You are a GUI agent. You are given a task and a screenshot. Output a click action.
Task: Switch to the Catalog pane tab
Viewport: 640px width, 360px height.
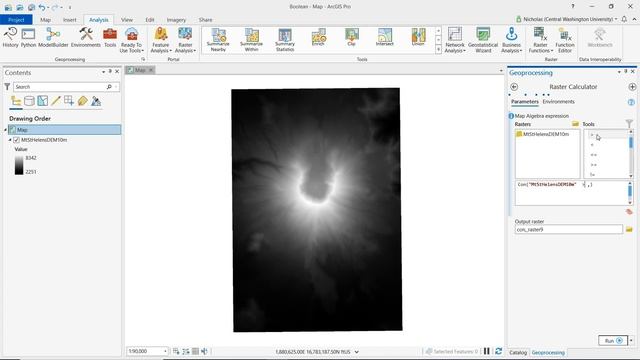pyautogui.click(x=518, y=352)
